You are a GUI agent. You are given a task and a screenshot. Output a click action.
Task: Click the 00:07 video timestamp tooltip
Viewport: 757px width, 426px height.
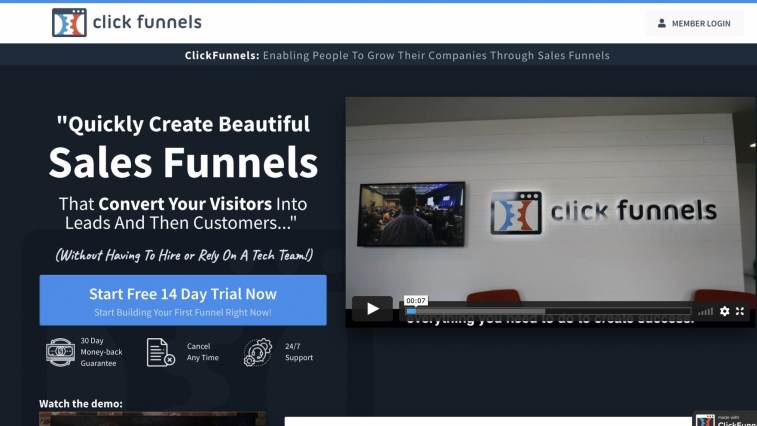pos(416,300)
